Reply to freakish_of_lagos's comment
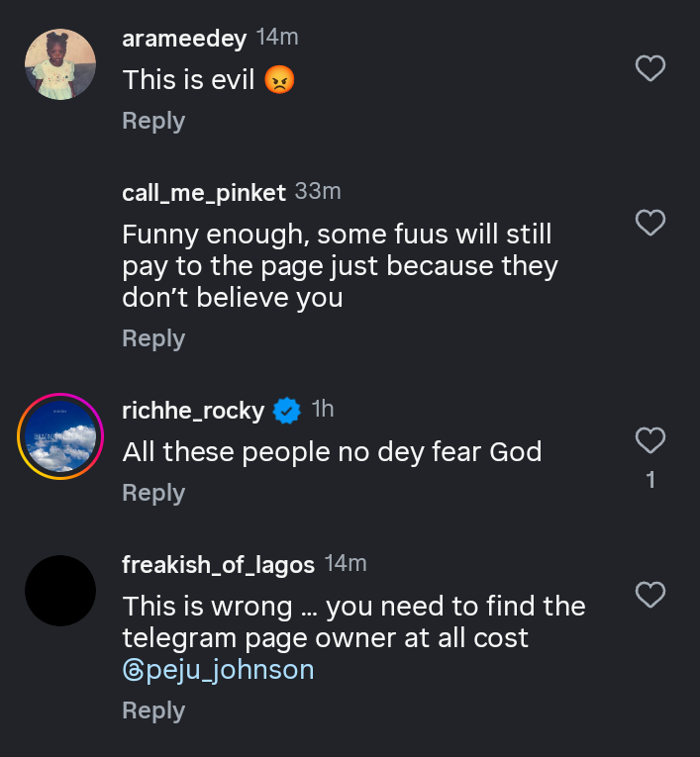700x757 pixels. (153, 710)
